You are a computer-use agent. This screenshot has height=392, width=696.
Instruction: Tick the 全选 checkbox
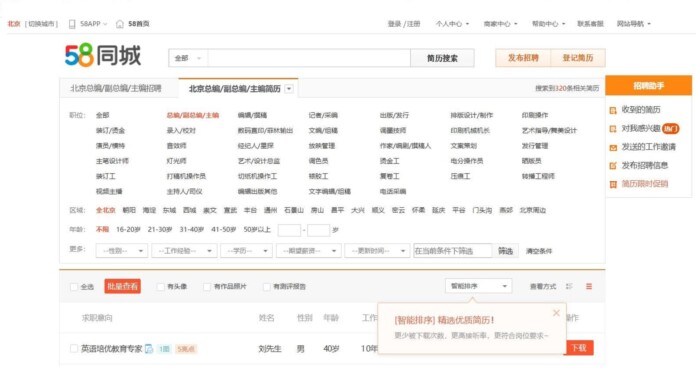[x=74, y=287]
